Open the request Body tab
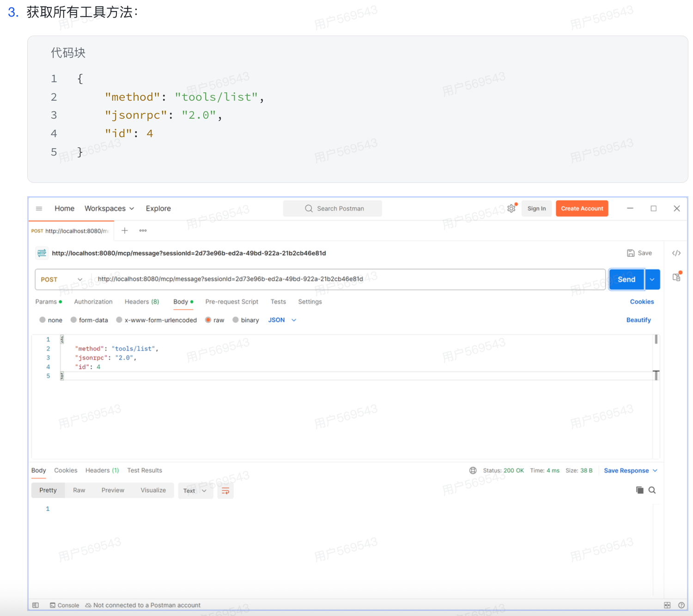 pos(183,302)
